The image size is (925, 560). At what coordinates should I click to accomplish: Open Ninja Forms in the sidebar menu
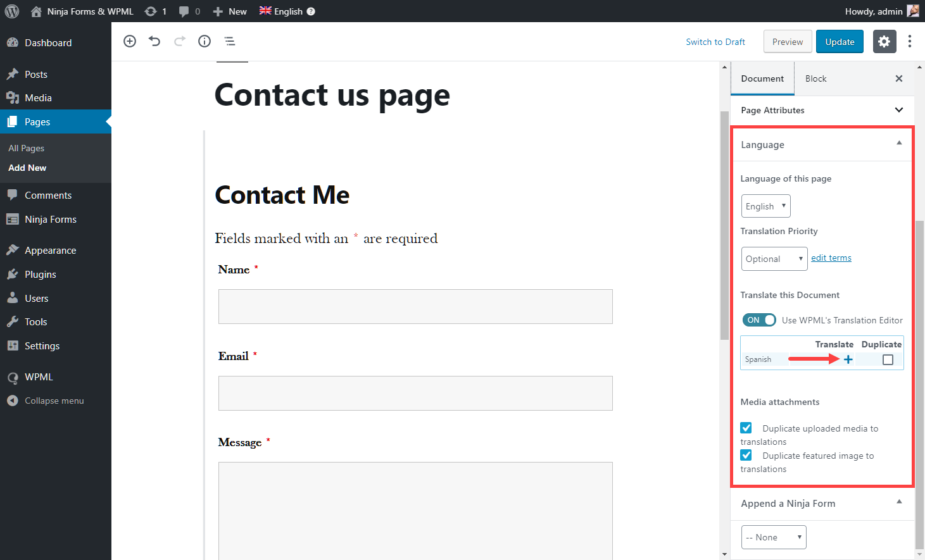click(x=51, y=220)
